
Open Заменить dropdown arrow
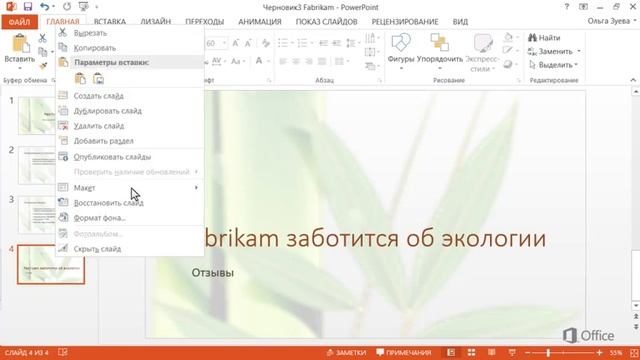[579, 51]
